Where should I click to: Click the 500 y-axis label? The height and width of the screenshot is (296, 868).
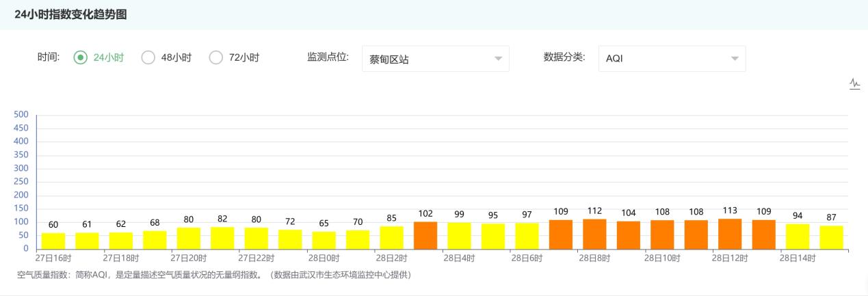(21, 114)
